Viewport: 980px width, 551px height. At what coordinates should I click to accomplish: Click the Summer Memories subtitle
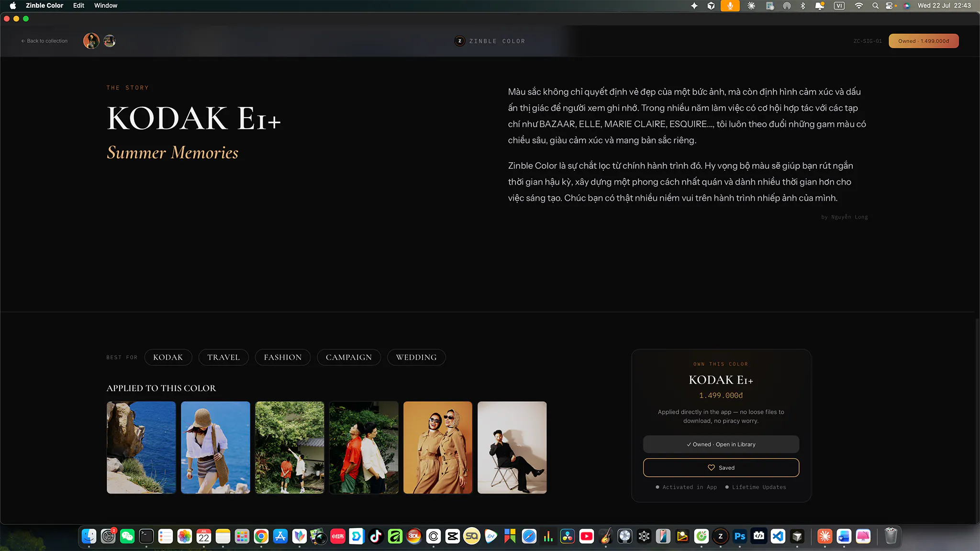tap(173, 153)
